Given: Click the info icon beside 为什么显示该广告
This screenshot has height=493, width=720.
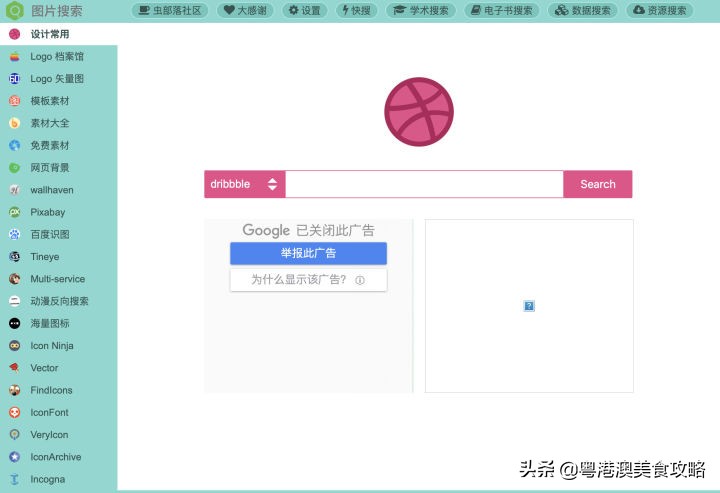Looking at the screenshot, I should (360, 280).
